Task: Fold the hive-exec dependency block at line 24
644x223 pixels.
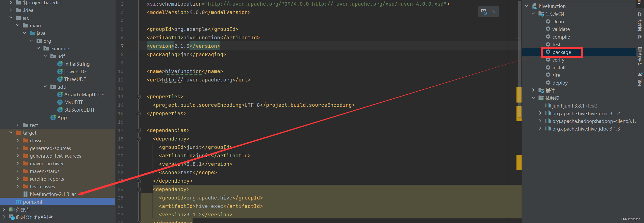Action: click(x=138, y=190)
